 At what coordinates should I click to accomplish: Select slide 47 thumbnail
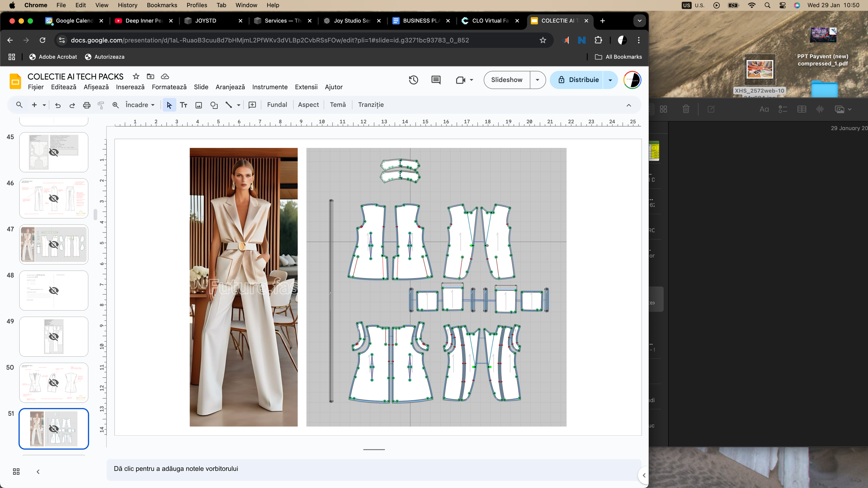tap(53, 244)
